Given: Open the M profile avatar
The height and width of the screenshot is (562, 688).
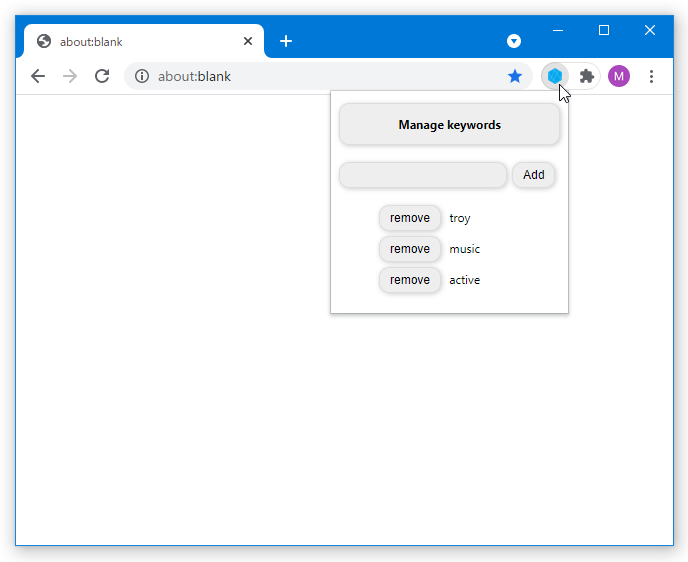Looking at the screenshot, I should [x=619, y=76].
